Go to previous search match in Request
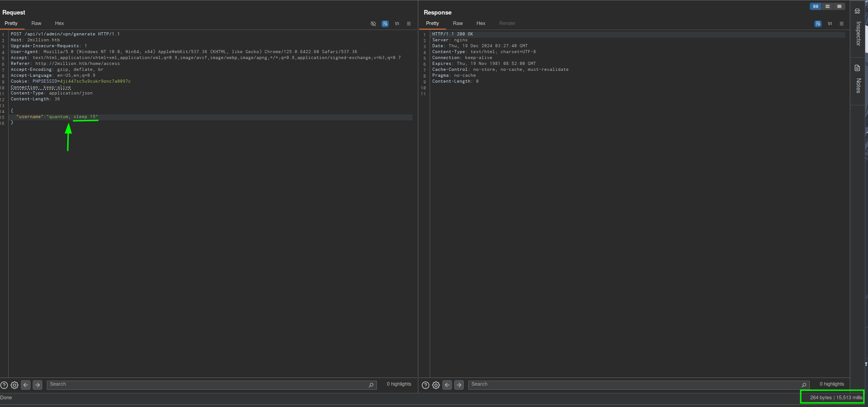The image size is (868, 407). (x=26, y=385)
